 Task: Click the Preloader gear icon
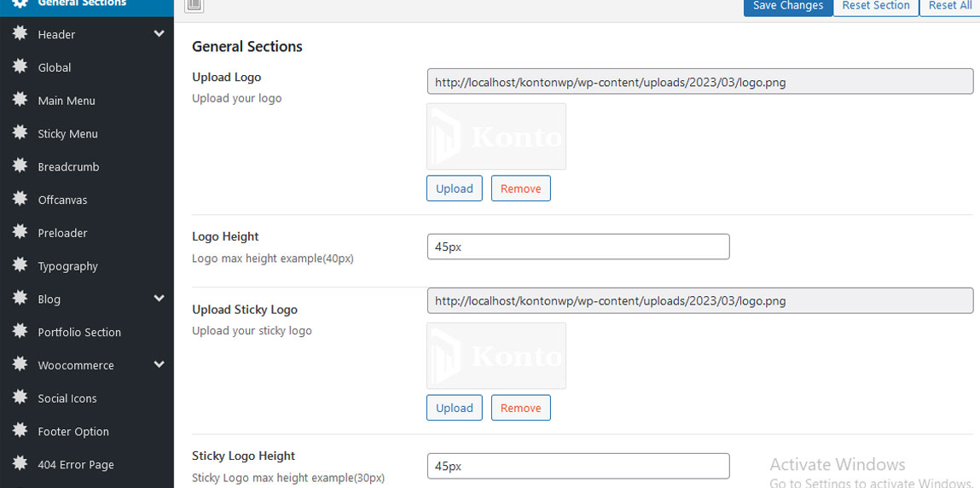pyautogui.click(x=20, y=232)
